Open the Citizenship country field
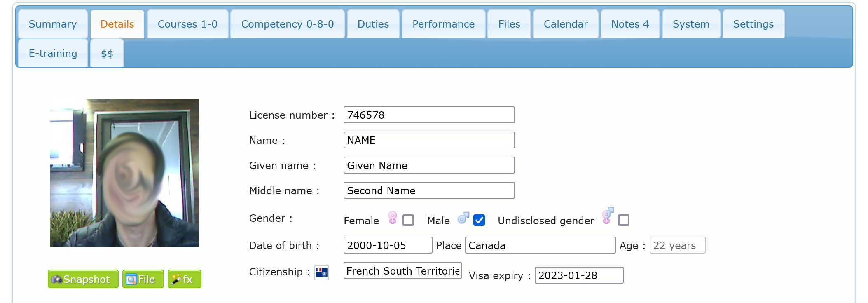Viewport: 868px width, 303px height. (402, 271)
